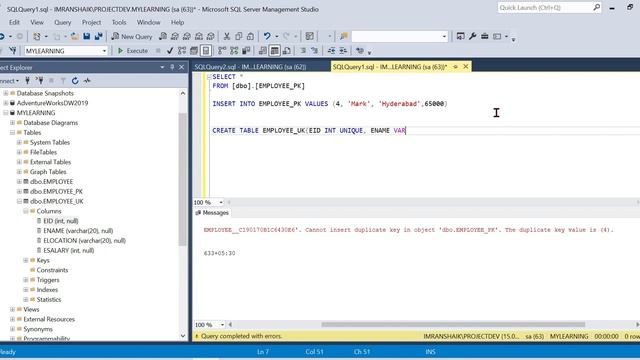Toggle Include Client Statistics
Viewport: 640px width, 360px height.
[x=246, y=51]
